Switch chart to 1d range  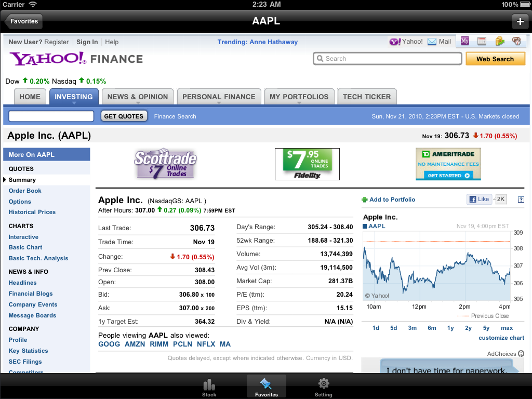pos(376,328)
